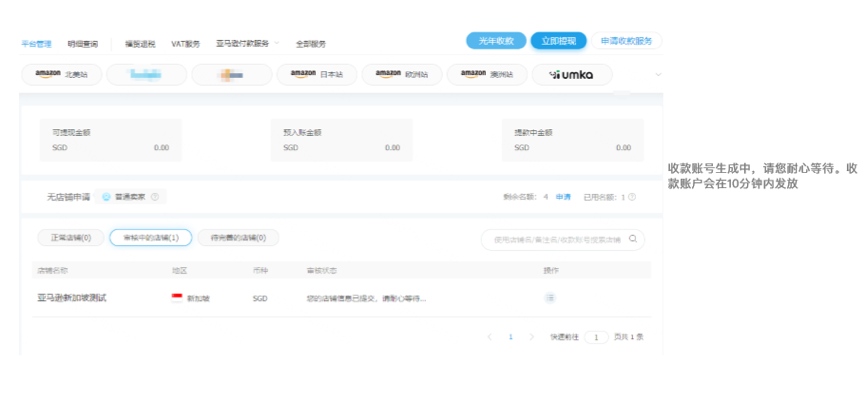Click the status text 您的店铺信息已提交
The image size is (864, 400).
(x=366, y=298)
